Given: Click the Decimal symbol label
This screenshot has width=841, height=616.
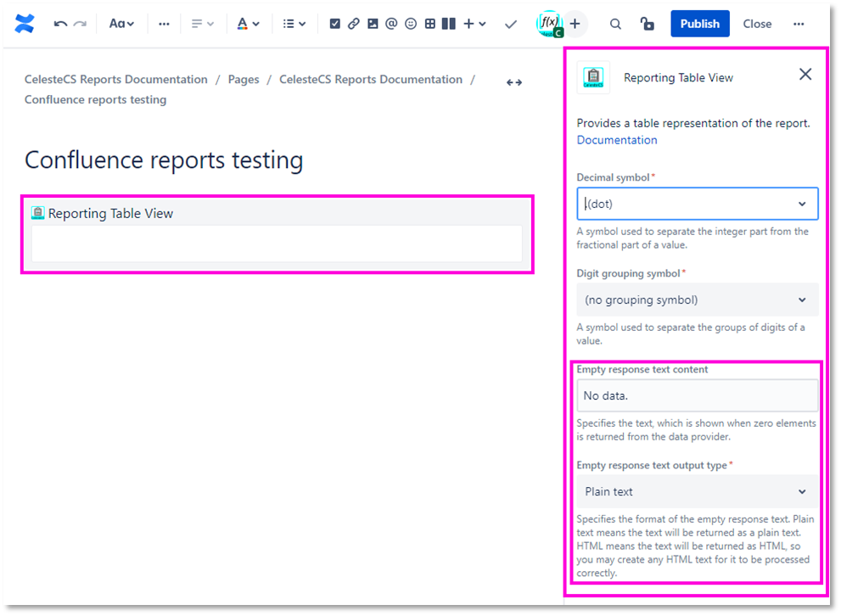Looking at the screenshot, I should click(613, 177).
